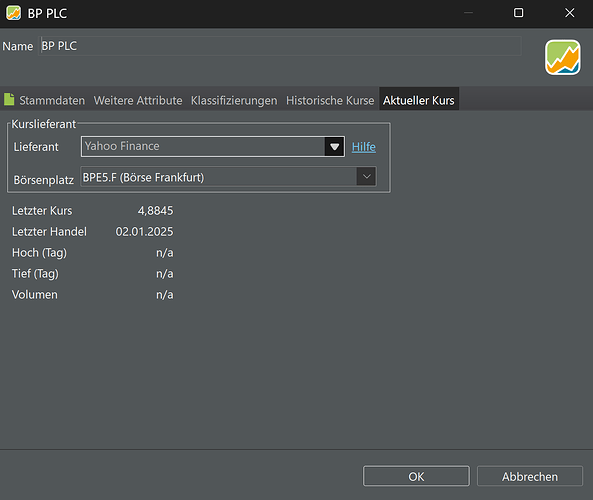Click the large Portfolio Performance chart logo

pos(562,57)
